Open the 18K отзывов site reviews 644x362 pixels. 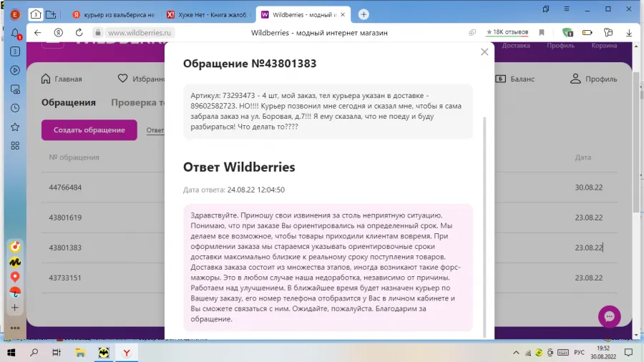pyautogui.click(x=507, y=32)
